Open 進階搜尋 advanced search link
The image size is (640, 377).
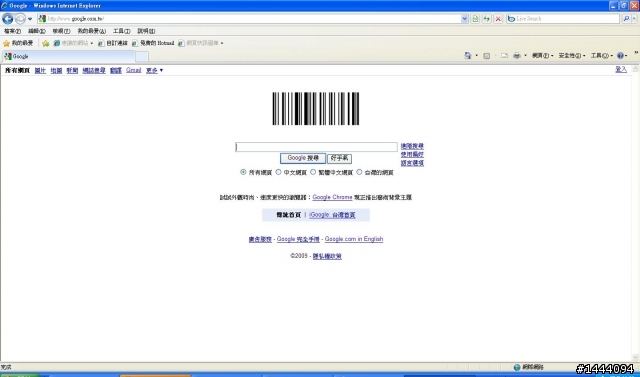[412, 146]
